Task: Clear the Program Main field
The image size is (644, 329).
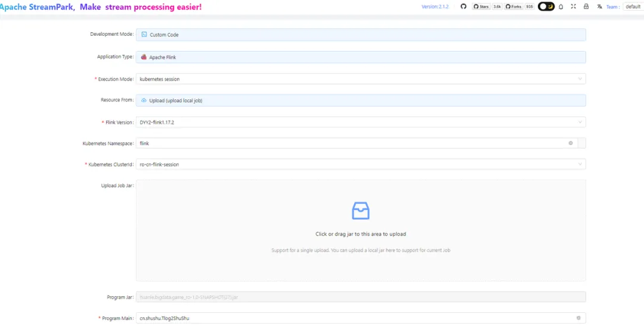Action: click(578, 318)
